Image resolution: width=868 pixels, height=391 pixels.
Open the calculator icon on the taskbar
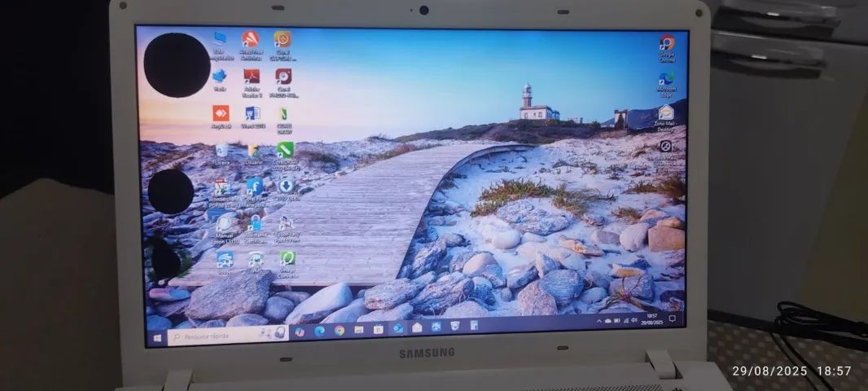coord(475,326)
